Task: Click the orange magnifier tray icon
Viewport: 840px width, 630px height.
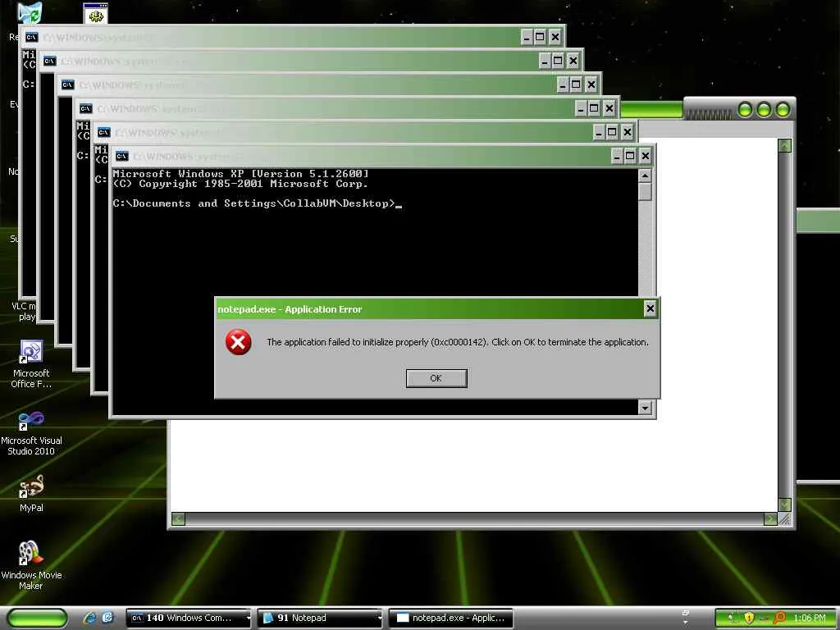Action: [779, 619]
